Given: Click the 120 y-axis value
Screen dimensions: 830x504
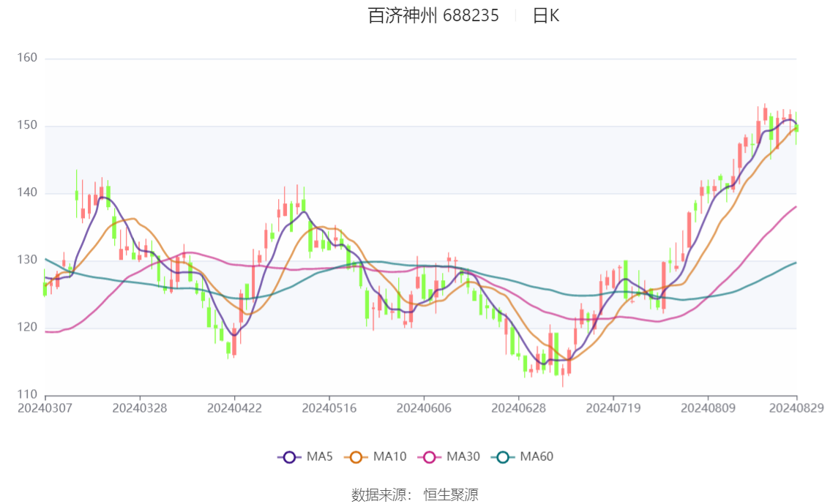Looking at the screenshot, I should coord(27,328).
